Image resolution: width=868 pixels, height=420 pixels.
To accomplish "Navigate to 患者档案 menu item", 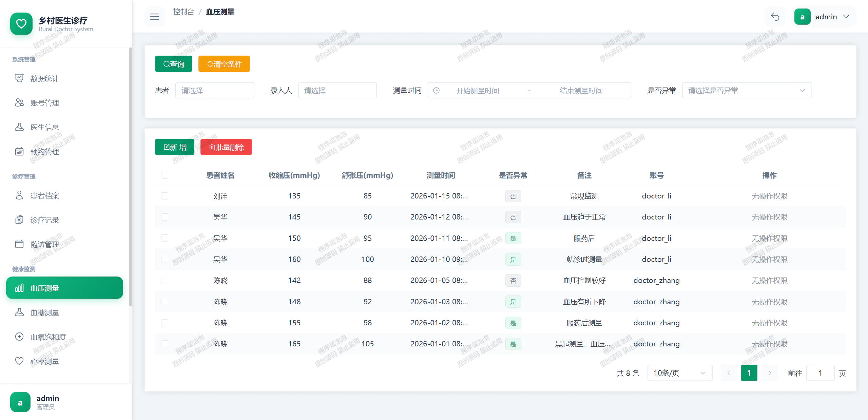I will [x=64, y=195].
